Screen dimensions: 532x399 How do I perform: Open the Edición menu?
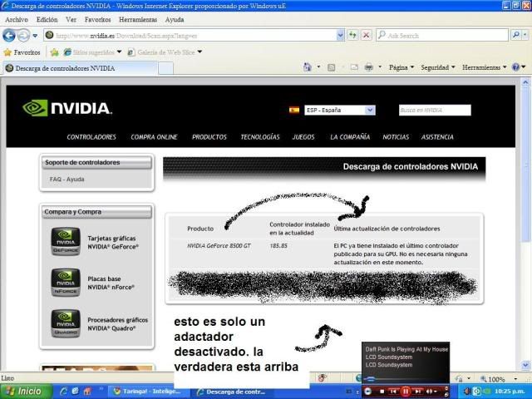[47, 20]
